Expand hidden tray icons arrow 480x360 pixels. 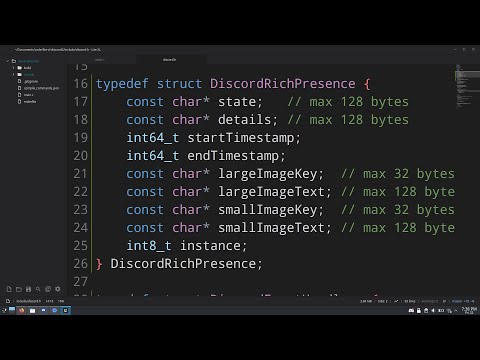(456, 310)
